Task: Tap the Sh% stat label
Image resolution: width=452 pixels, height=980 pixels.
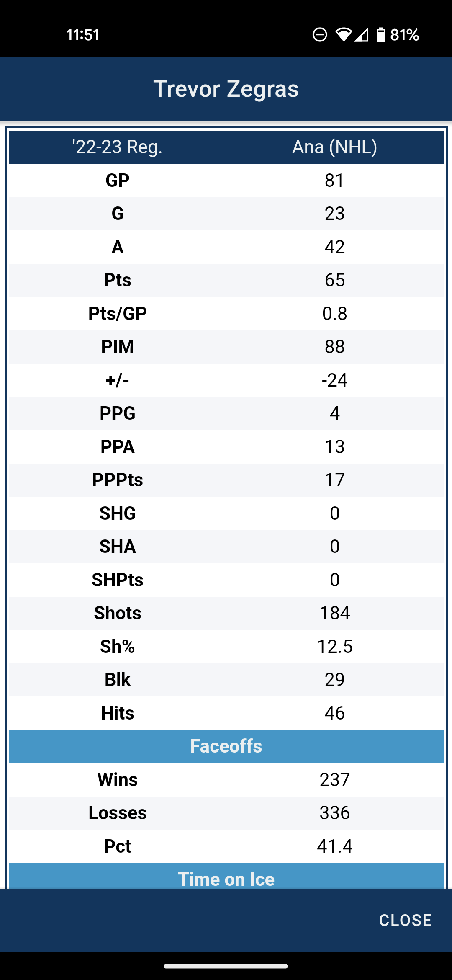Action: coord(118,647)
